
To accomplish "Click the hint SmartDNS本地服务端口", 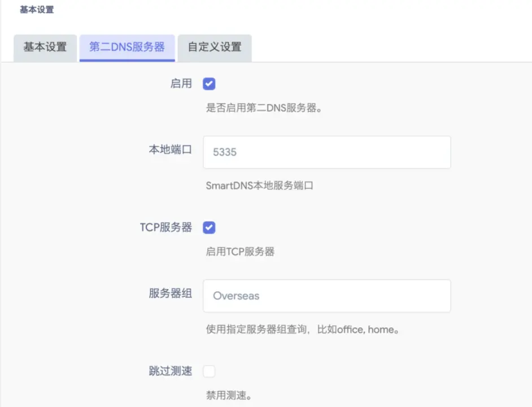I will 259,185.
